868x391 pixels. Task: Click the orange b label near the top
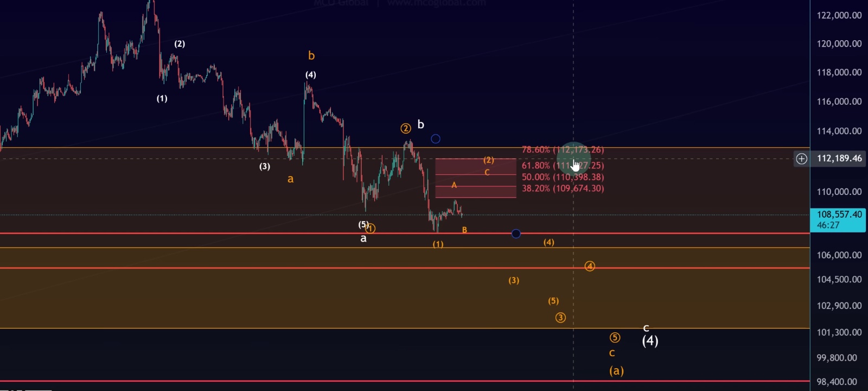[311, 55]
